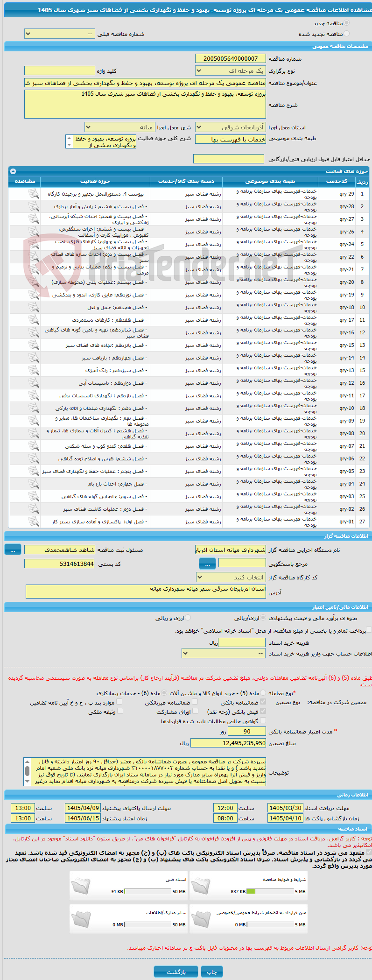Click the مبلغ تضمین amount field
Image resolution: width=372 pixels, height=980 pixels.
pyautogui.click(x=229, y=743)
